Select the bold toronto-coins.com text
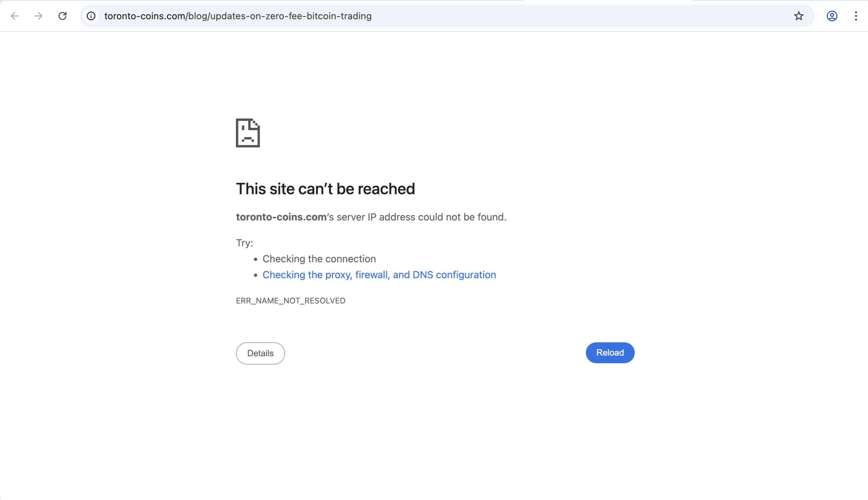This screenshot has height=500, width=868. (280, 217)
